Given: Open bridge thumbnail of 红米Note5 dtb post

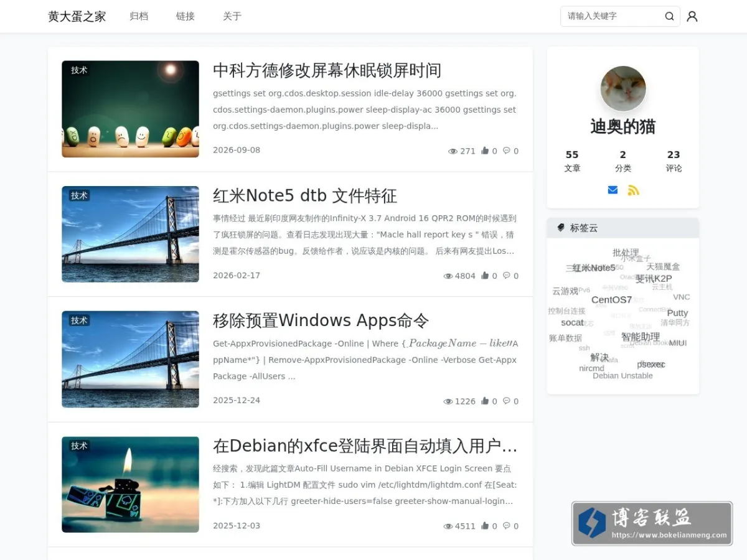Looking at the screenshot, I should coord(130,234).
